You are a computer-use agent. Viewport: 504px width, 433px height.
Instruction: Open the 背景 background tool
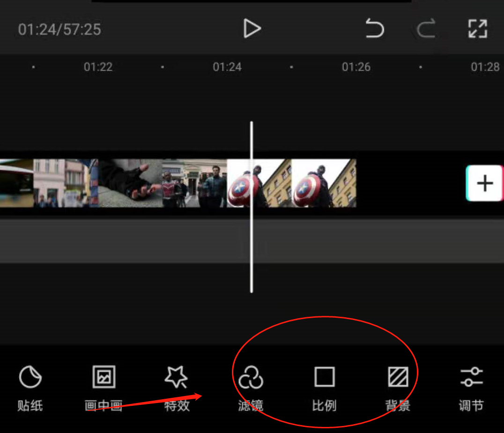(x=398, y=388)
